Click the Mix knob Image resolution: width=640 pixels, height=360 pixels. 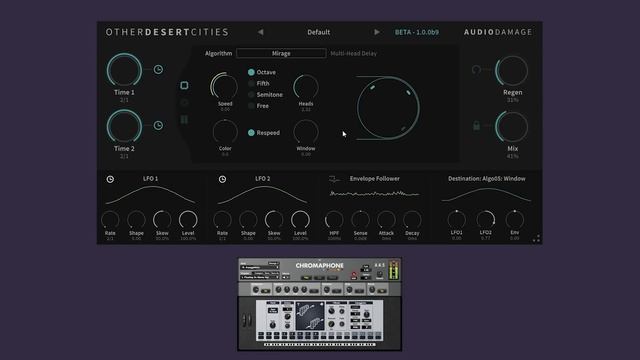pyautogui.click(x=512, y=127)
